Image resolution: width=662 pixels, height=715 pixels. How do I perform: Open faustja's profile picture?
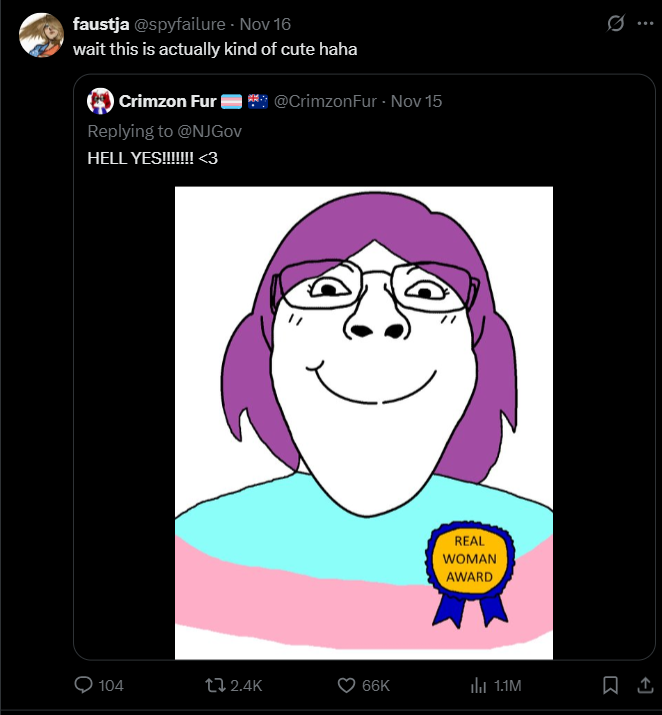(x=43, y=36)
